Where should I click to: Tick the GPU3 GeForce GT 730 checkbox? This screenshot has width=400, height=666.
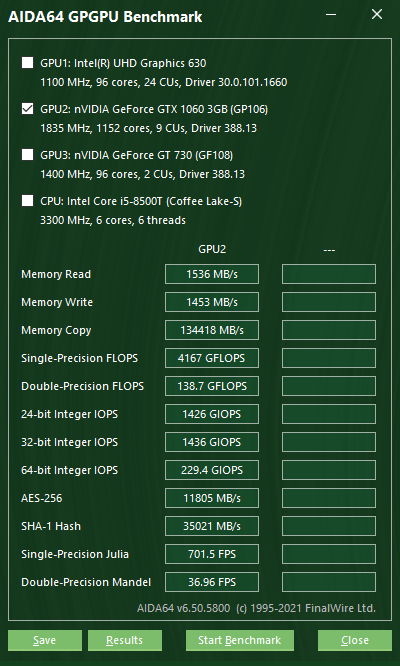[x=28, y=155]
